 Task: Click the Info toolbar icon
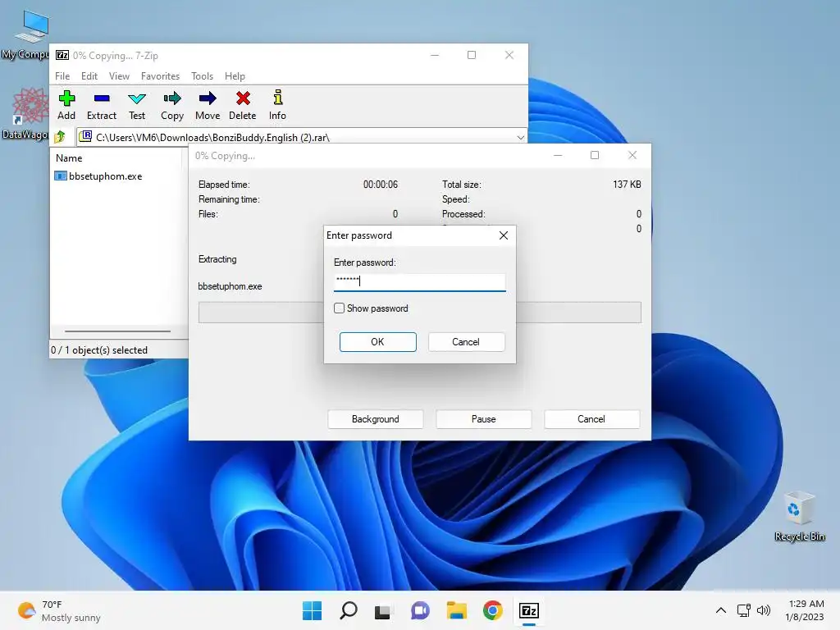(277, 105)
